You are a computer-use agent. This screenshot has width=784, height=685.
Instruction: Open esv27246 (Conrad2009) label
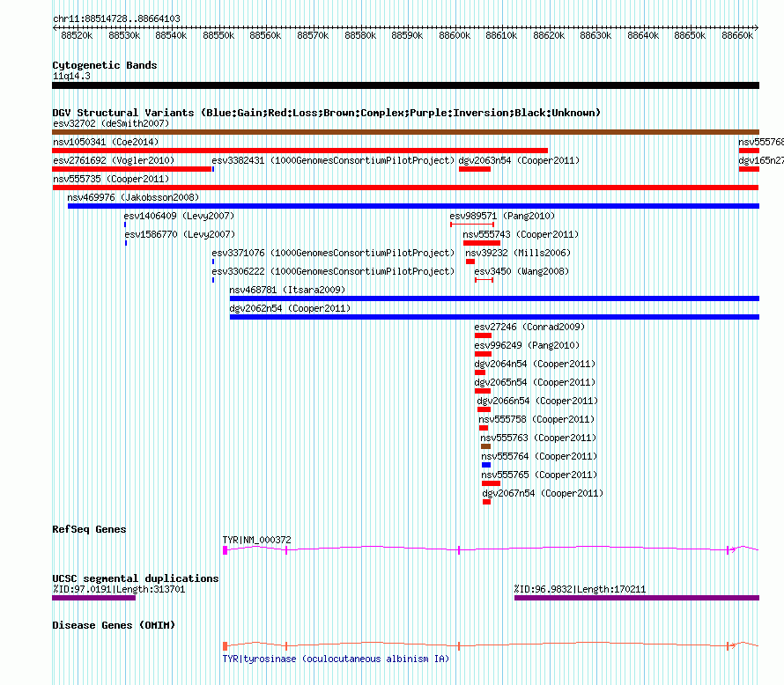pos(529,327)
